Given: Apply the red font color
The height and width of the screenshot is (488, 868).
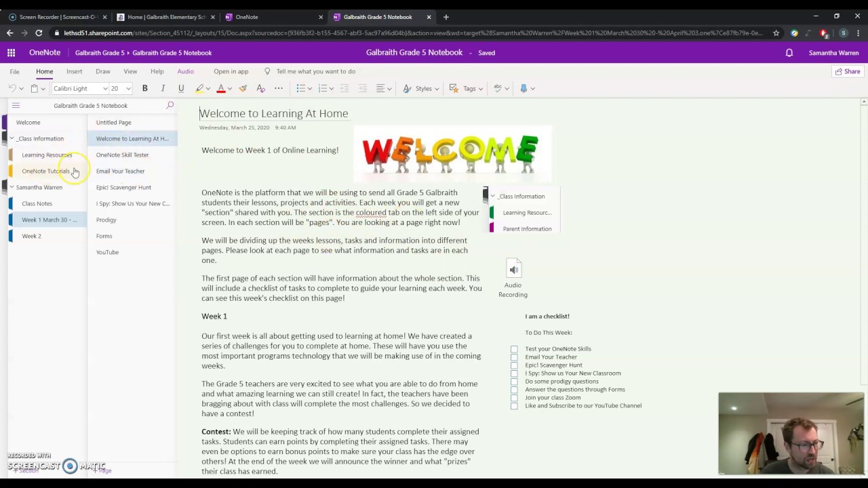Looking at the screenshot, I should pos(220,88).
